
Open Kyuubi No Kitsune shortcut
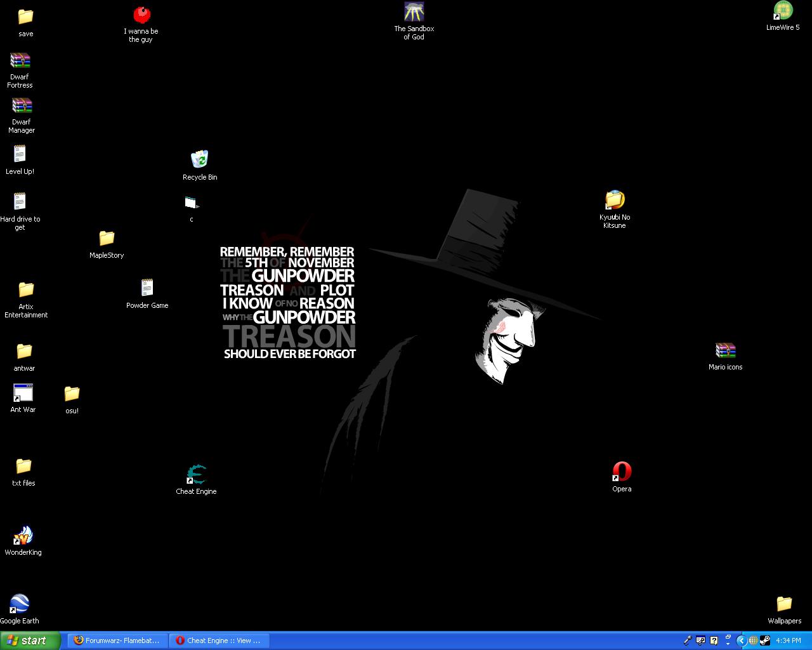[615, 200]
